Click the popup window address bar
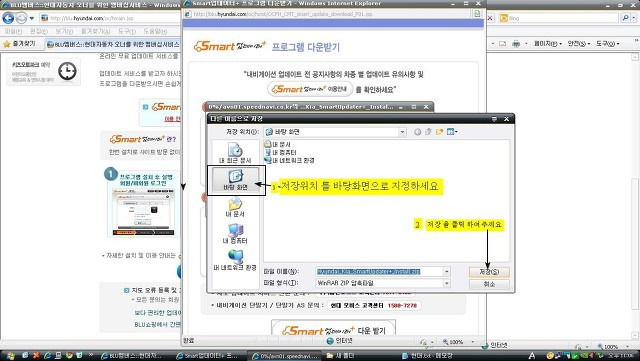 point(328,14)
